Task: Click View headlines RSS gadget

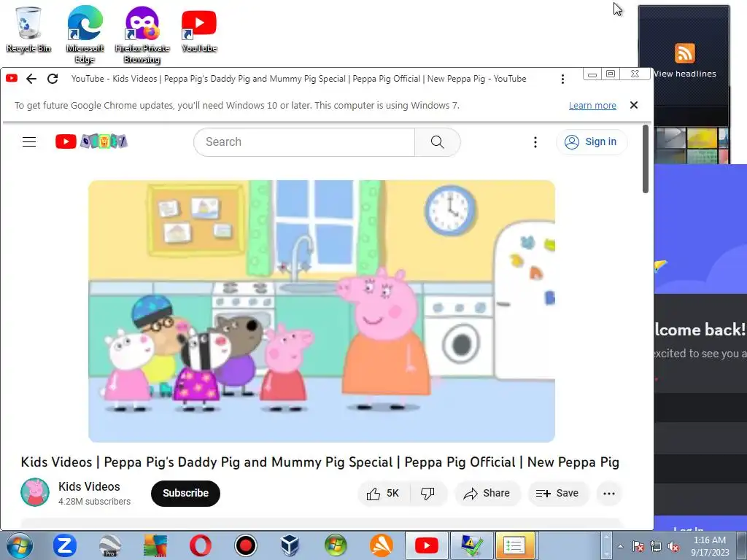Action: coord(684,62)
